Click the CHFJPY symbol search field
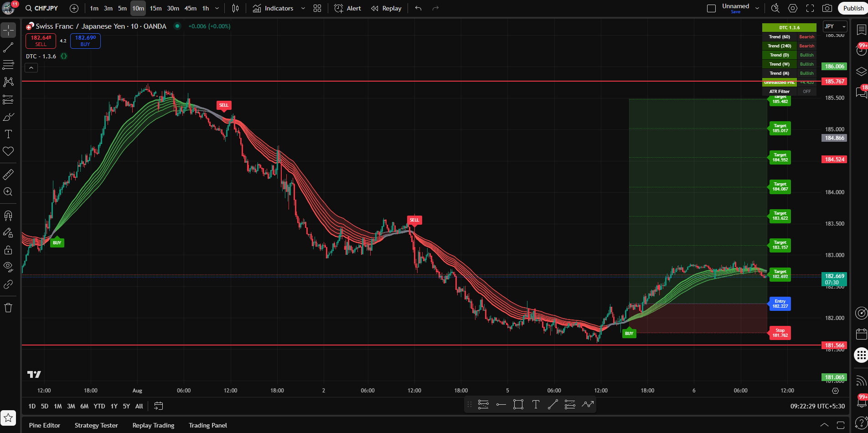The image size is (868, 433). tap(46, 8)
